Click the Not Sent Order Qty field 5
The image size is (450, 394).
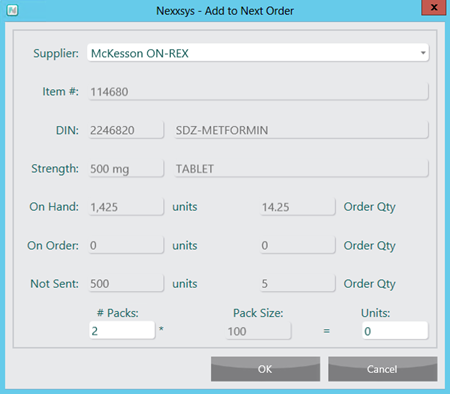point(298,284)
